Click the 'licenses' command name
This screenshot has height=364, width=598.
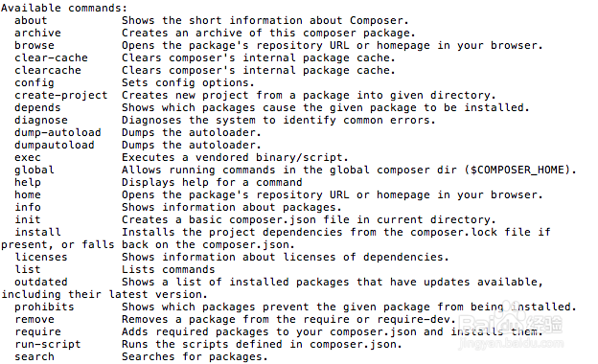click(x=41, y=258)
